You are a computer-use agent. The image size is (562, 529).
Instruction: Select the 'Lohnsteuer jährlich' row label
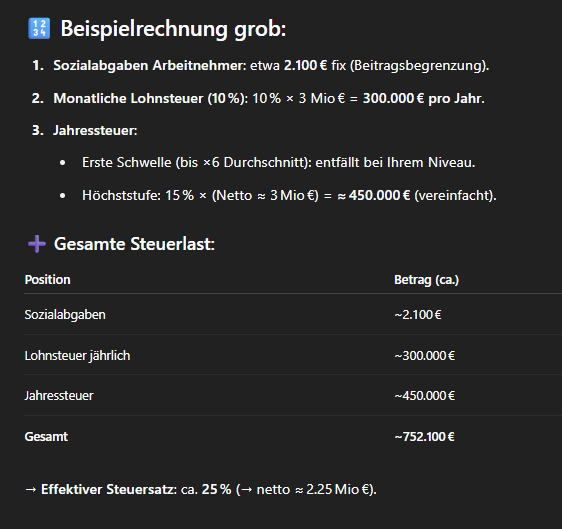coord(77,356)
